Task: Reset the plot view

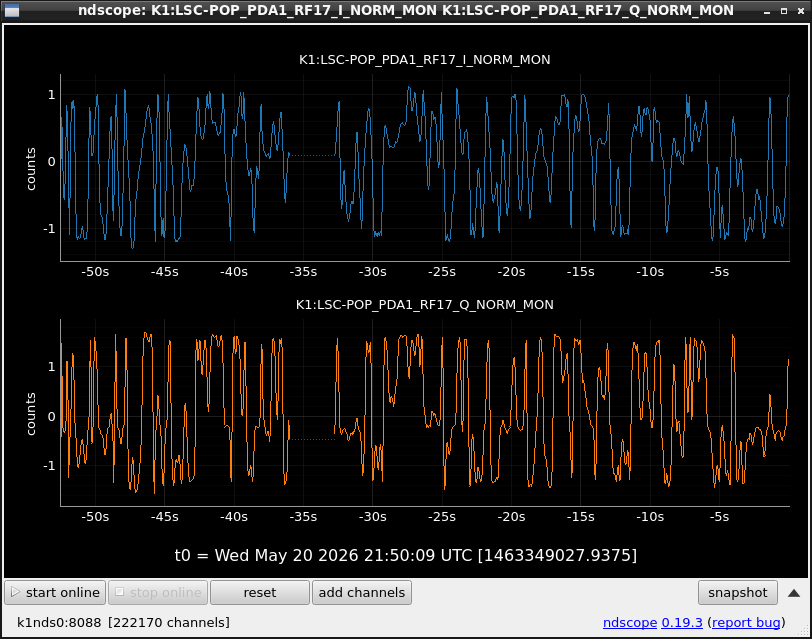Action: 259,592
